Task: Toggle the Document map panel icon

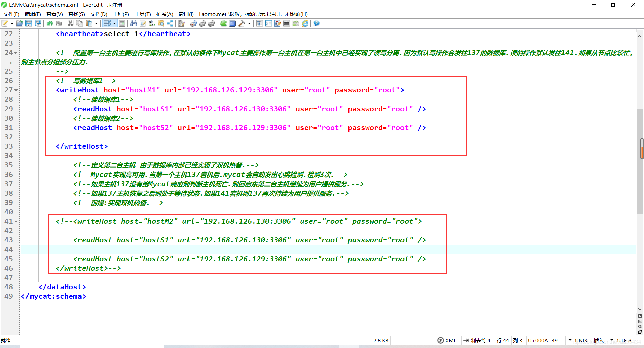Action: tap(278, 23)
